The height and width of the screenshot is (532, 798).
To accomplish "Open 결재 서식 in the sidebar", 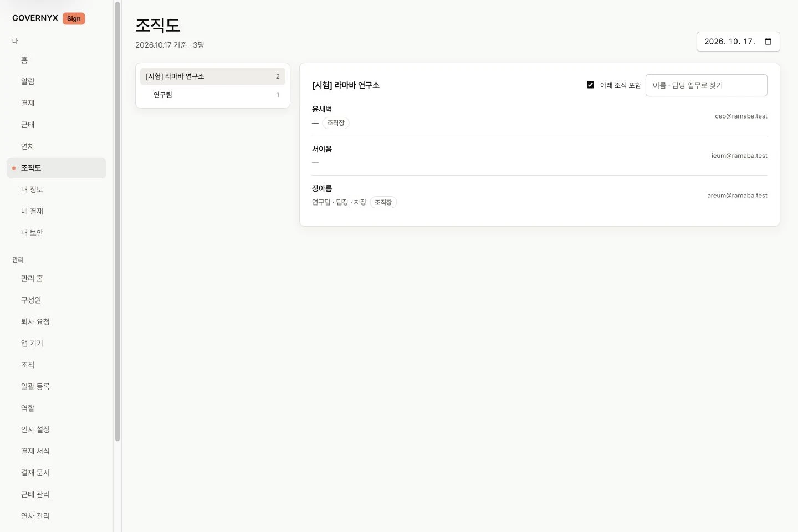I will click(57, 451).
